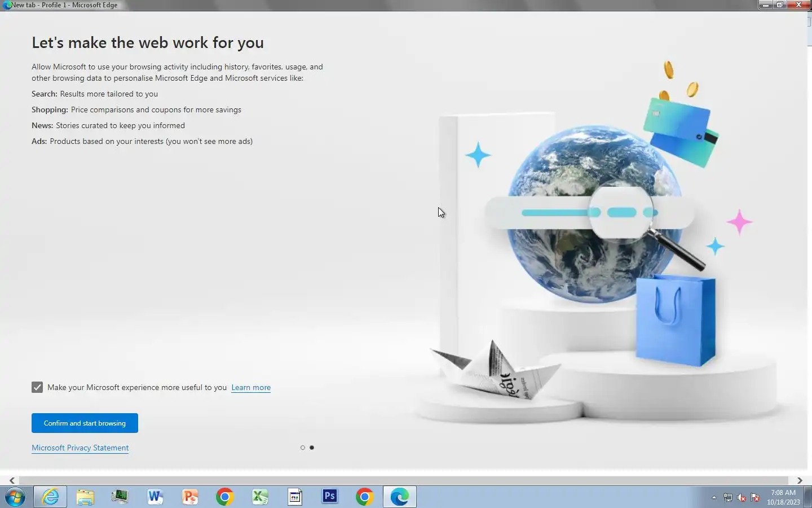Open first Google Chrome taskbar icon
This screenshot has width=812, height=508.
(225, 497)
